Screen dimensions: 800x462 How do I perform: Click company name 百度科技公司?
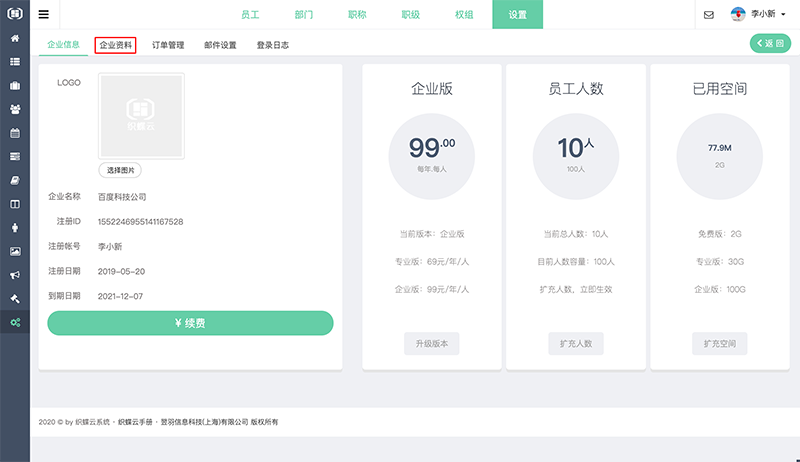122,197
